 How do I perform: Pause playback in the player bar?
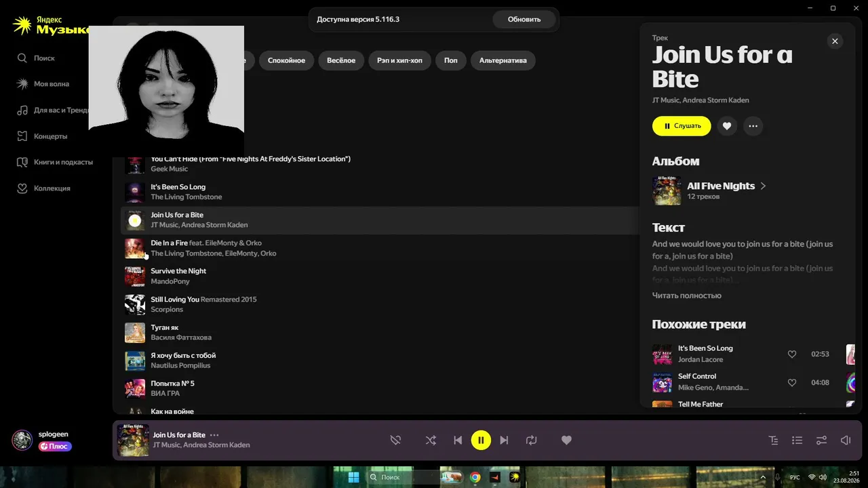point(481,441)
